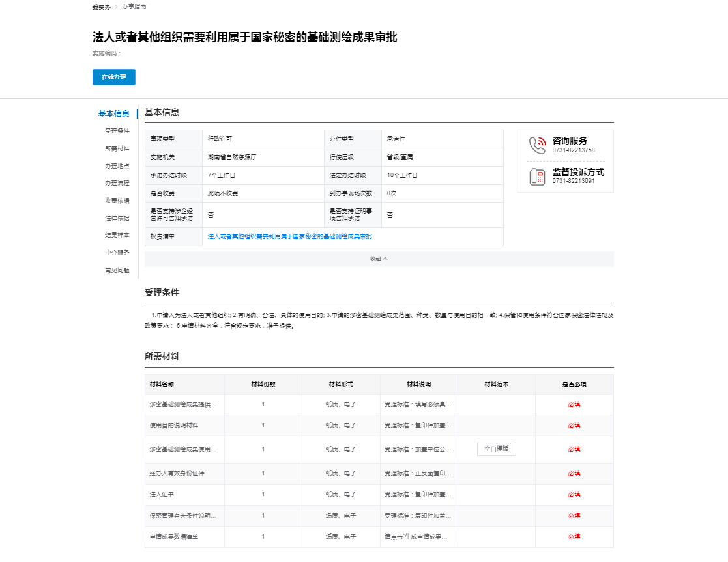Jump to 常见问题 sidebar item
728x562 pixels.
pyautogui.click(x=117, y=270)
